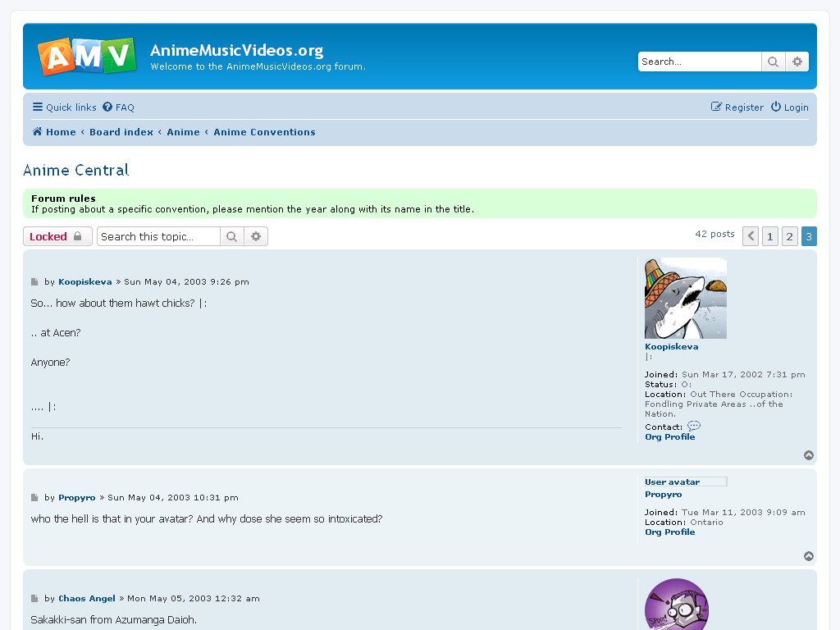Go to previous page arrow

pyautogui.click(x=751, y=236)
